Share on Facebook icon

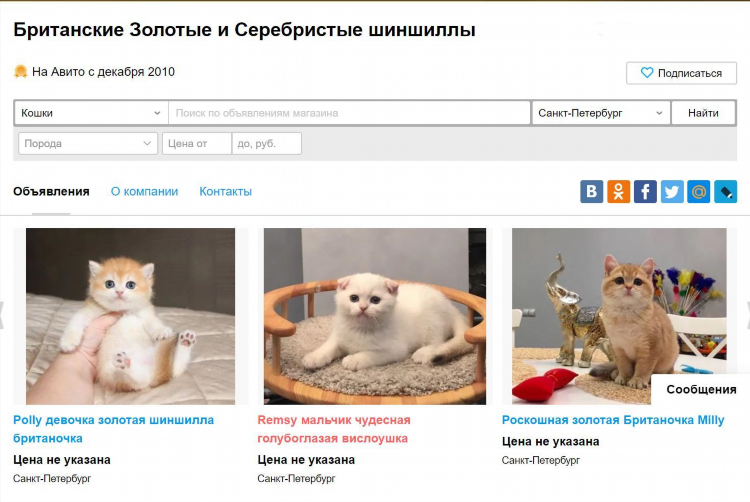(645, 192)
